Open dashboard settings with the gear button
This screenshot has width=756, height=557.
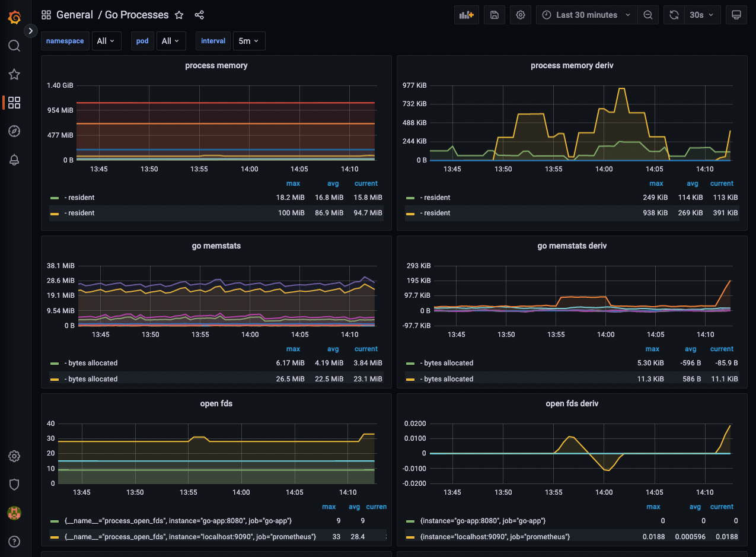pyautogui.click(x=521, y=15)
